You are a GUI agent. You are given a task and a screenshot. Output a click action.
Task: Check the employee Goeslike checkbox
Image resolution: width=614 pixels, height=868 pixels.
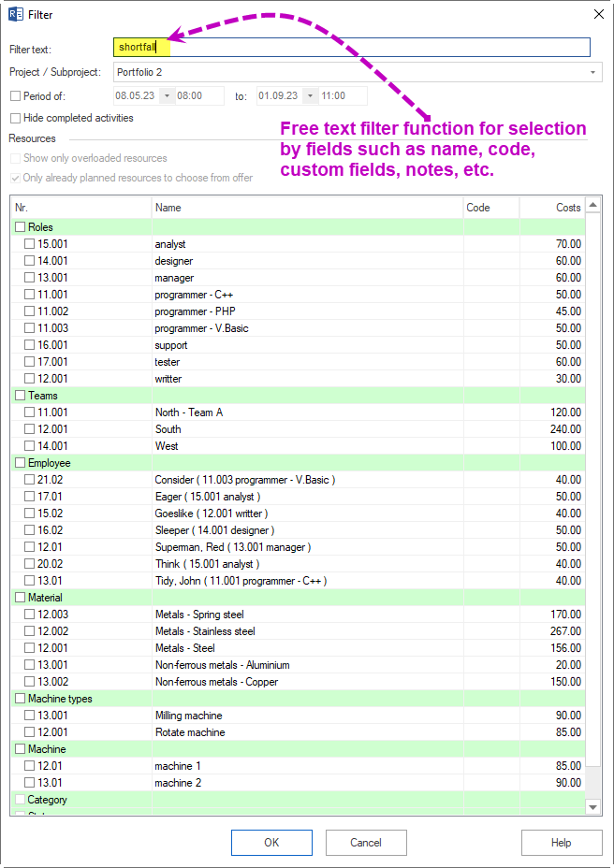pos(29,514)
